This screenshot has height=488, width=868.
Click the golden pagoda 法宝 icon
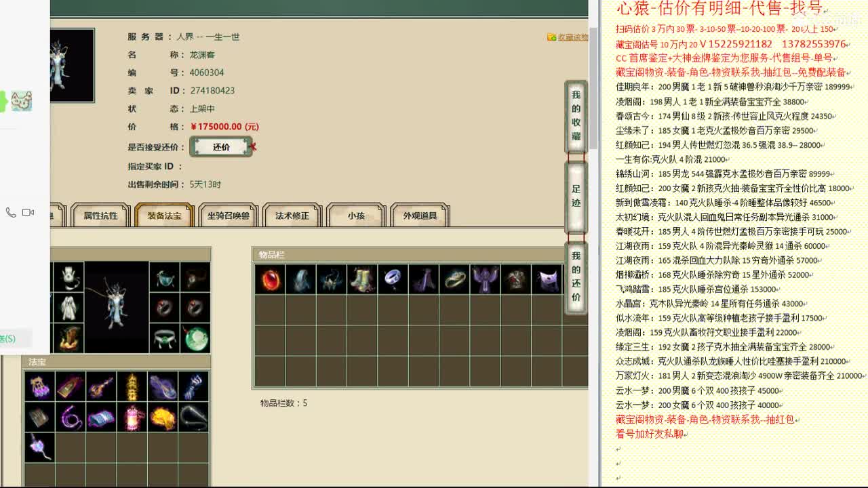tap(132, 387)
